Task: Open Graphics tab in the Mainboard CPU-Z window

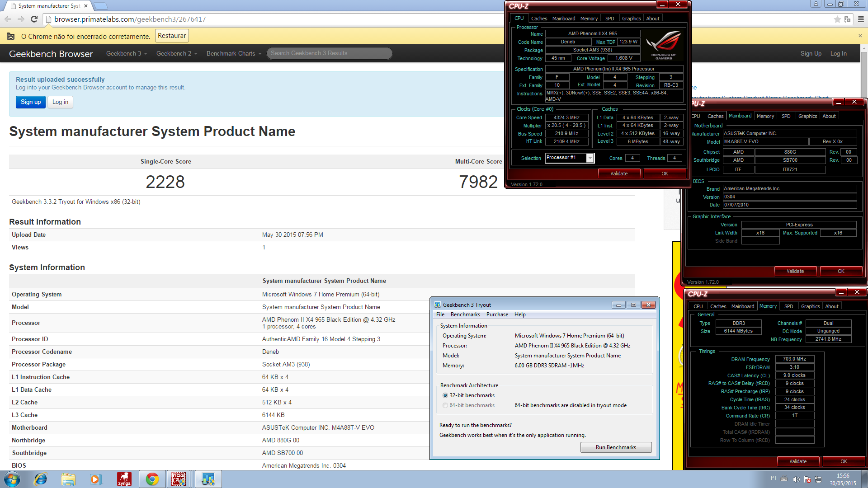Action: point(807,116)
